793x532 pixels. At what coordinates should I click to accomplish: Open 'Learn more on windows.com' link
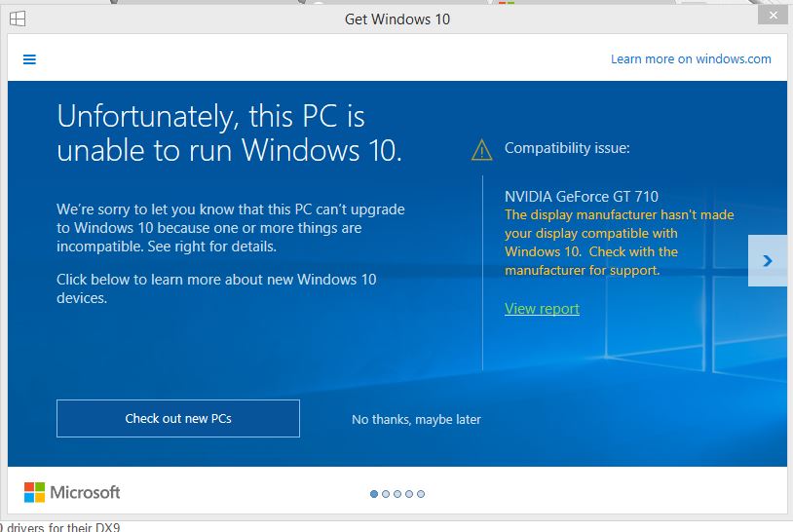(691, 59)
